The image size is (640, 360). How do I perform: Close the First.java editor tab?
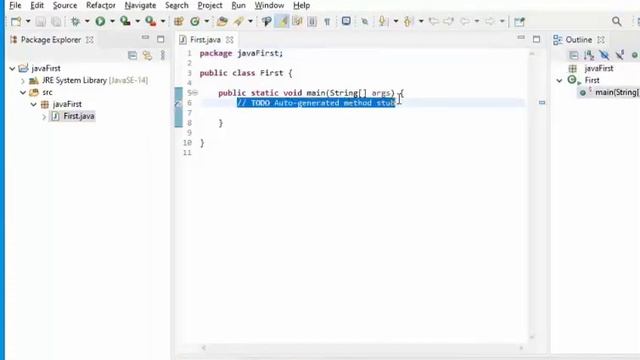click(230, 40)
